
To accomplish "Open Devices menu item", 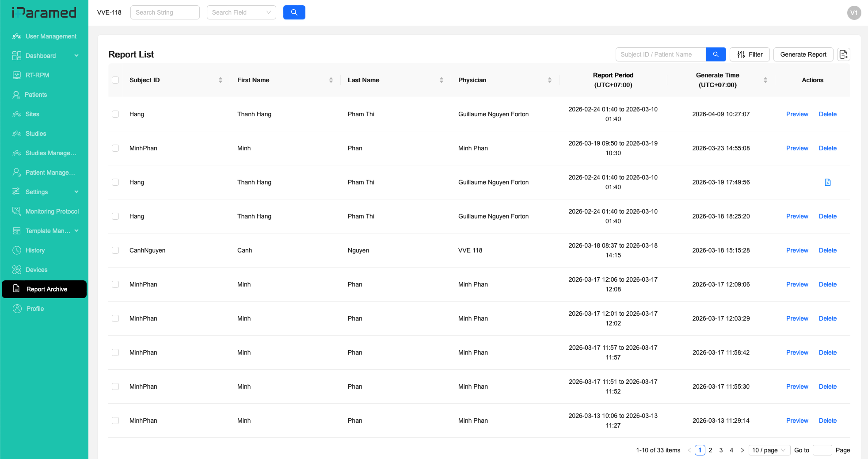I will coord(44,270).
